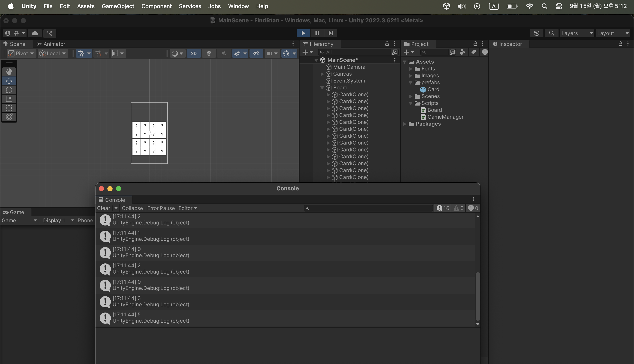Open the Assets menu

coord(86,6)
